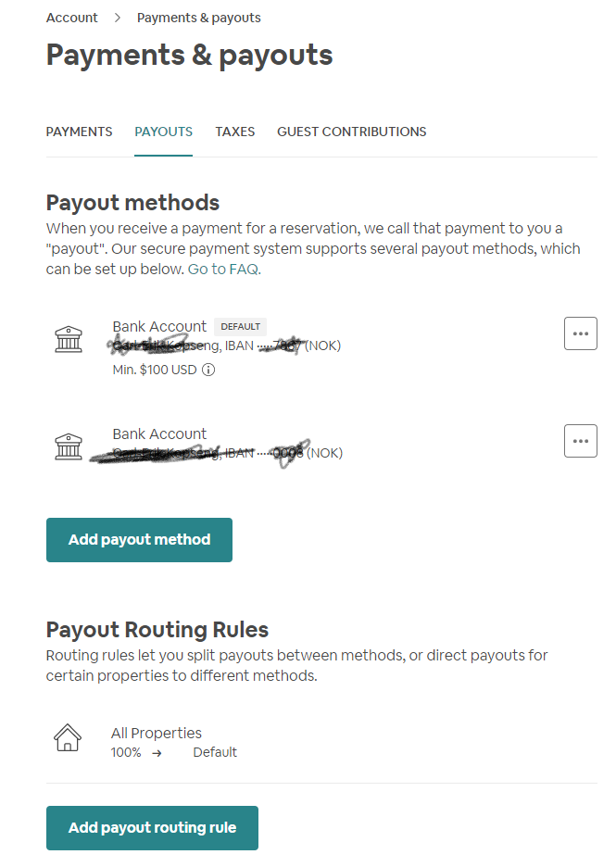Click Add payout routing rule
The image size is (616, 867).
click(x=152, y=828)
